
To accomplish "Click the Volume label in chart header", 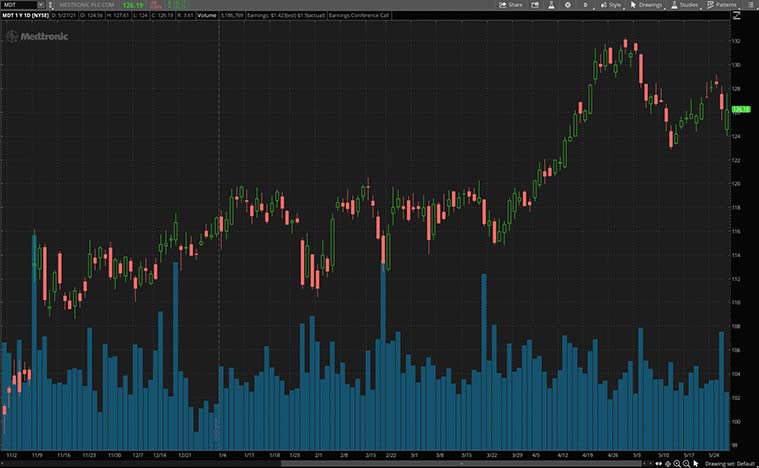I will point(207,15).
